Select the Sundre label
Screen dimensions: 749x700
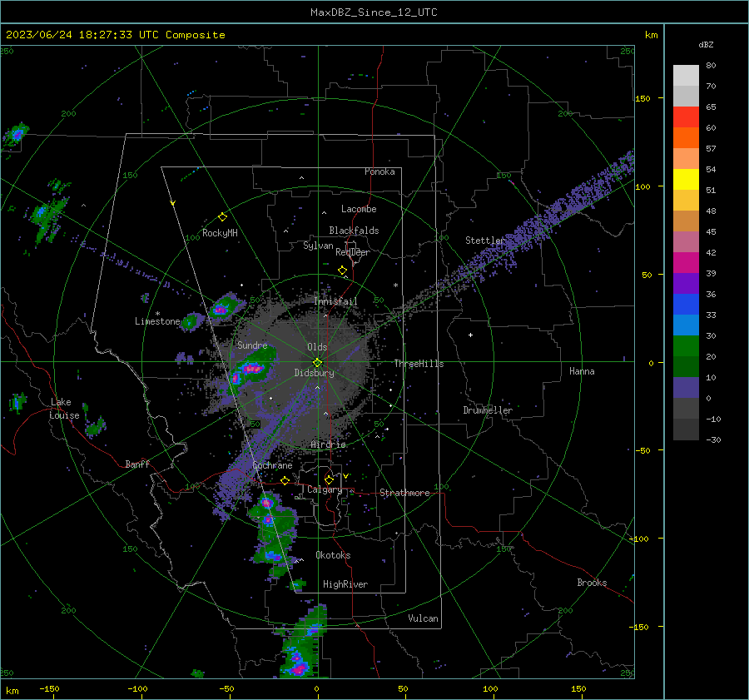[x=252, y=345]
